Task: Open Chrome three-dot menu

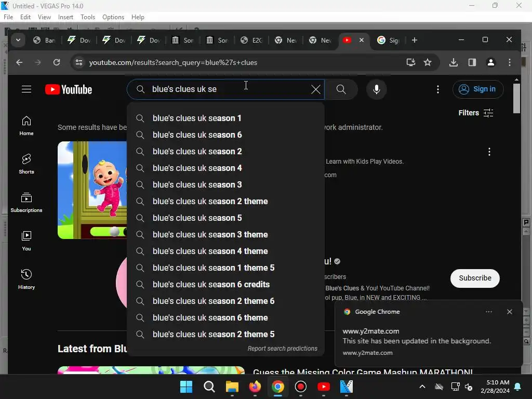Action: click(x=509, y=62)
